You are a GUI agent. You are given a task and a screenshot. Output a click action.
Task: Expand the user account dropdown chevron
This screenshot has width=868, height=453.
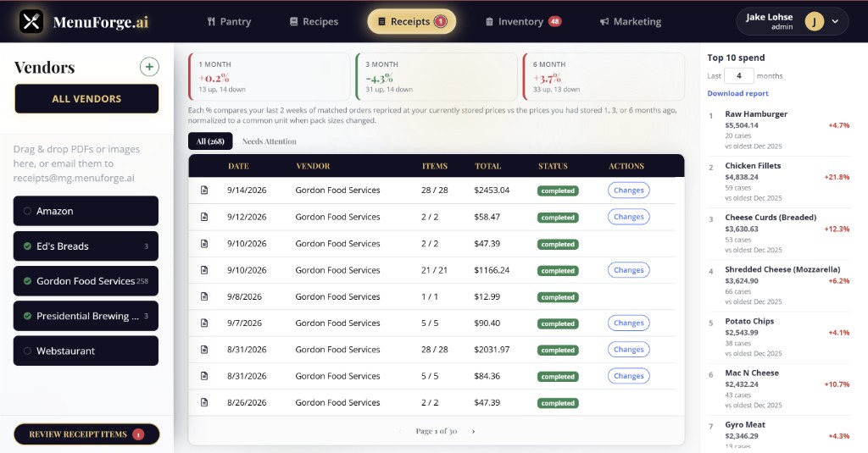[x=835, y=21]
